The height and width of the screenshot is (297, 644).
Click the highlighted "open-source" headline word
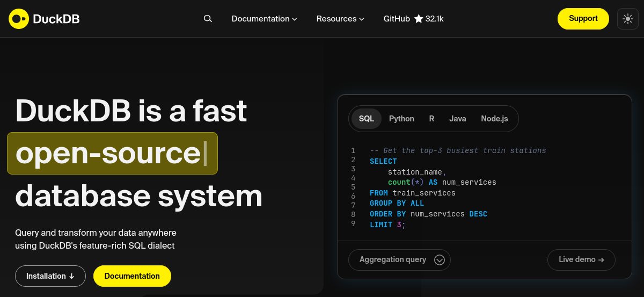(x=108, y=154)
